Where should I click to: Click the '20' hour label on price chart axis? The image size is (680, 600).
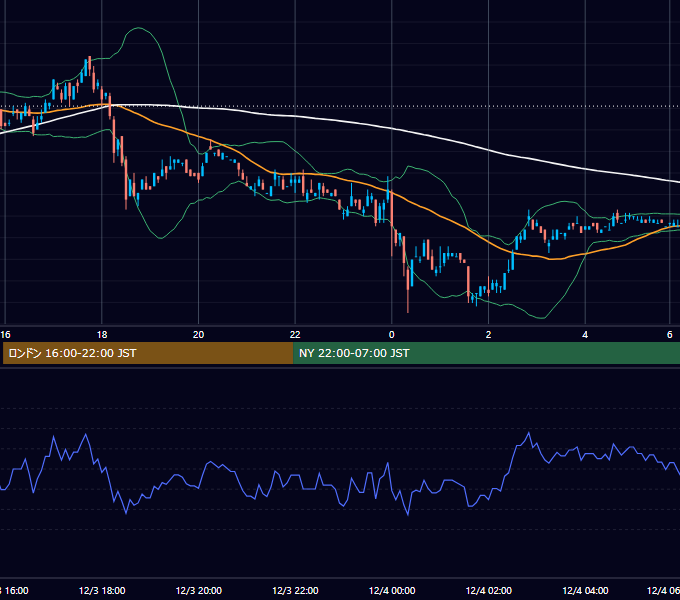198,335
